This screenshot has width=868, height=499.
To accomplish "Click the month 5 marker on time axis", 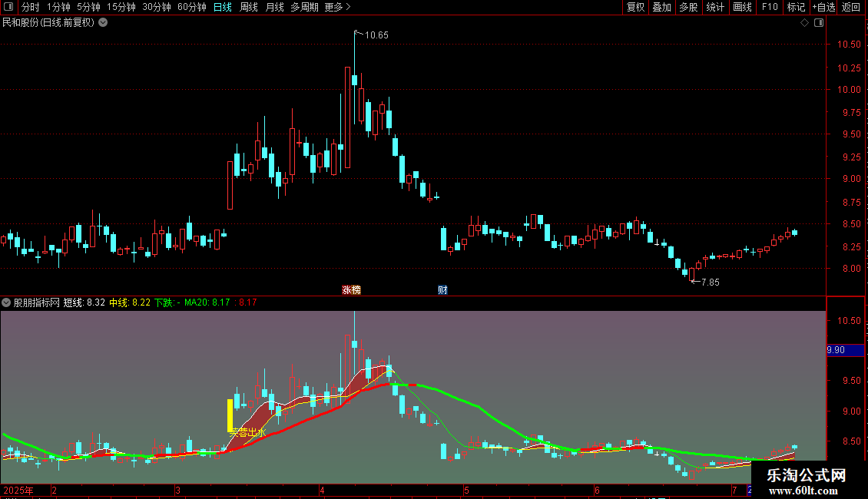I will click(x=466, y=490).
